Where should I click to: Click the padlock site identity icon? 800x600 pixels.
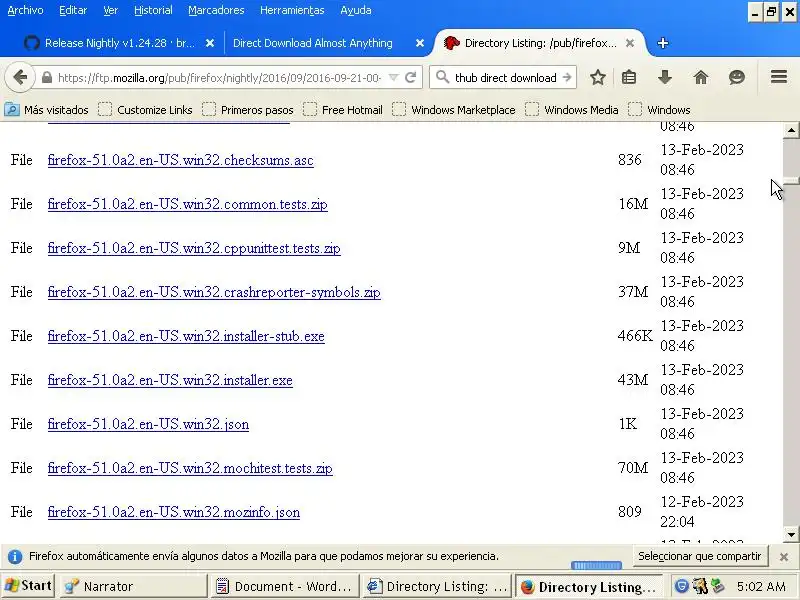point(46,78)
